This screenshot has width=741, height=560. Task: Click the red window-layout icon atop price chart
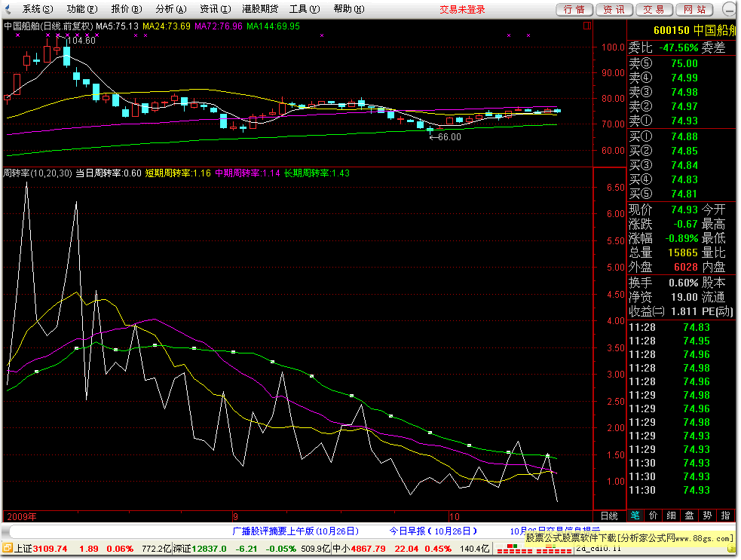[x=587, y=26]
